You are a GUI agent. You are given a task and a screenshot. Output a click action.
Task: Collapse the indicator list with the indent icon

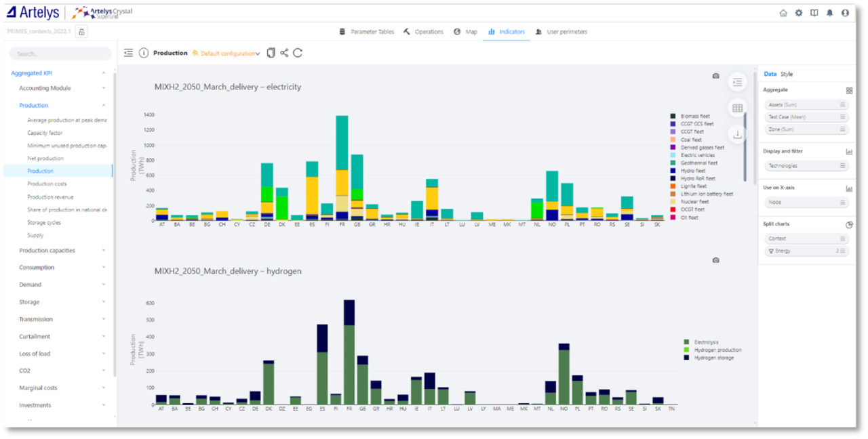(x=128, y=53)
